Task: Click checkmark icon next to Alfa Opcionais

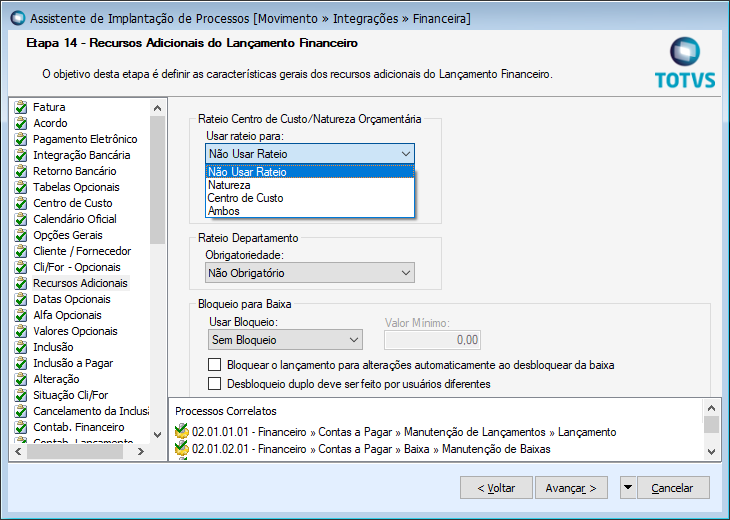Action: point(20,315)
